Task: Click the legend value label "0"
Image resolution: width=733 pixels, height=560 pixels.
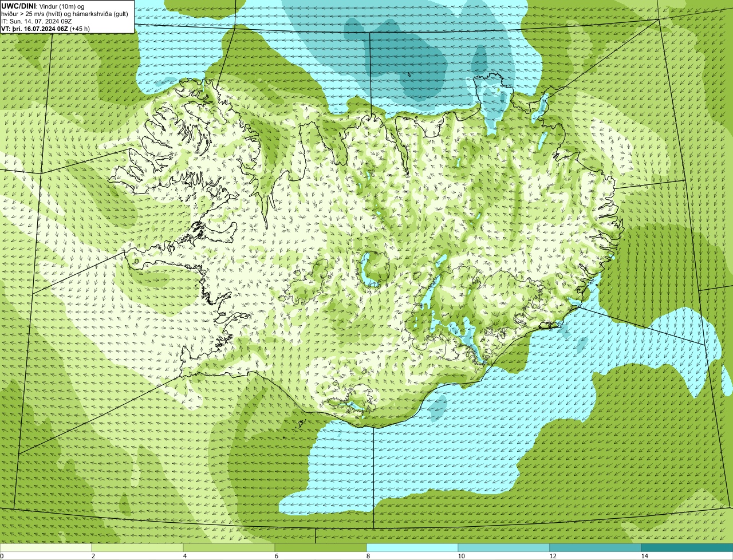Action: (x=2, y=556)
